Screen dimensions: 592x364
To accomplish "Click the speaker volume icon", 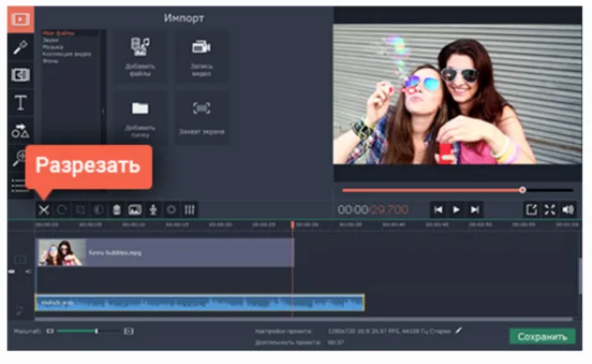I will pyautogui.click(x=568, y=210).
